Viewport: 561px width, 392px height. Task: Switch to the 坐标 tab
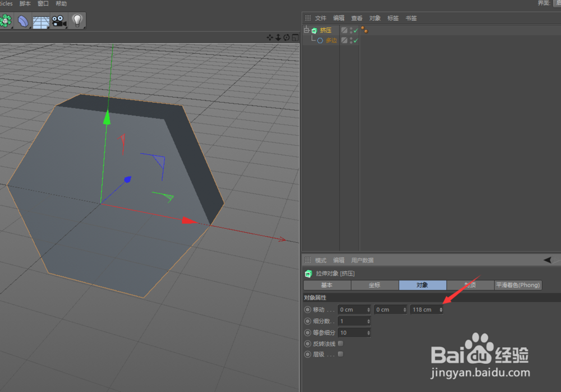point(375,285)
